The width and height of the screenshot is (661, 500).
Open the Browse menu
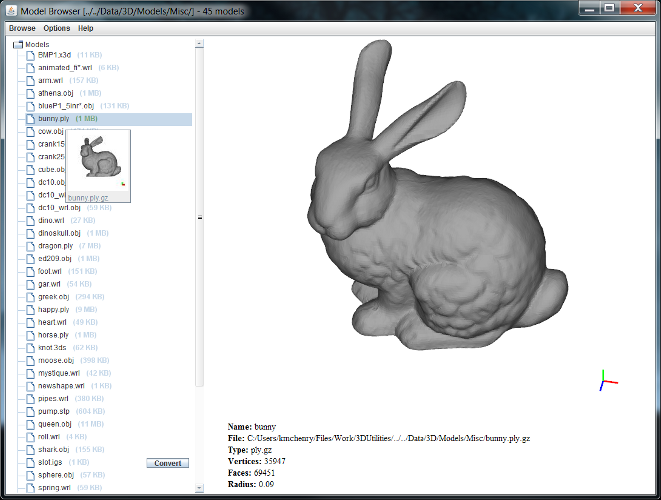[x=22, y=28]
